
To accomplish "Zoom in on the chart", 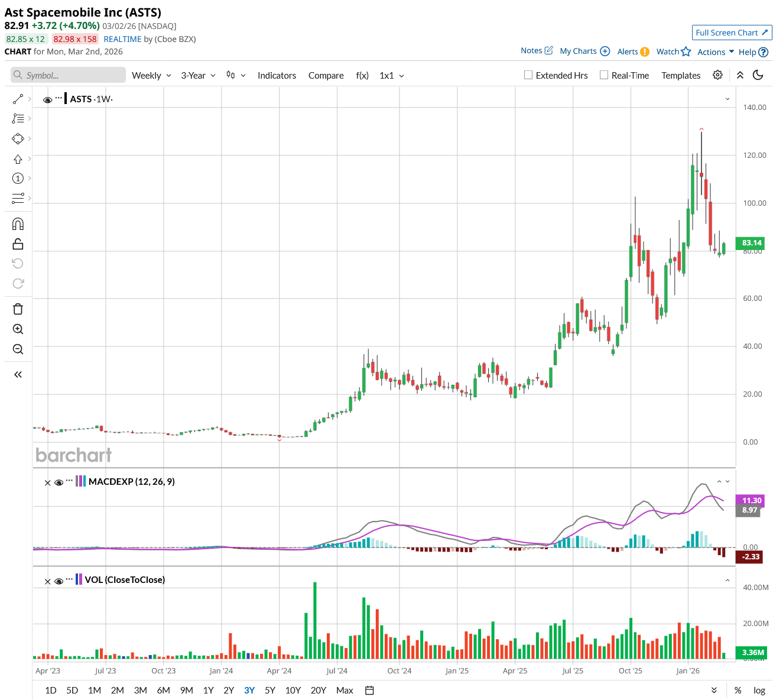I will tap(18, 329).
